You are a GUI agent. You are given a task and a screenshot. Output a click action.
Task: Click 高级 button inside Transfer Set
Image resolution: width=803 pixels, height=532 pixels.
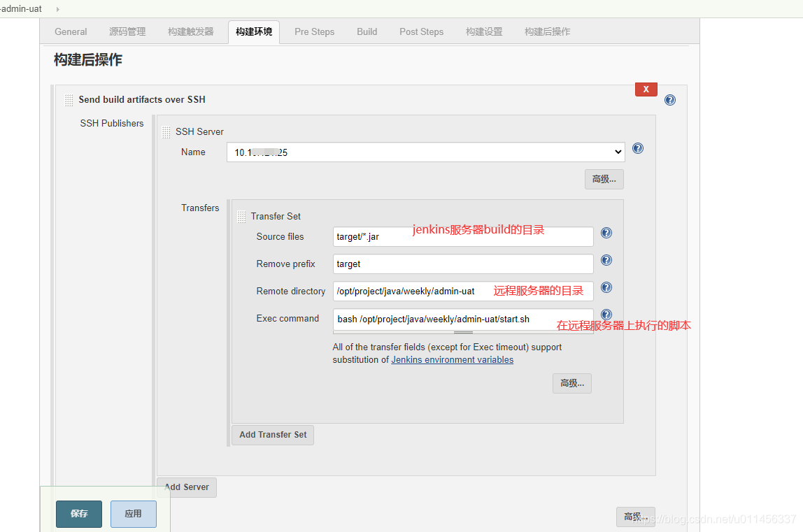[572, 384]
